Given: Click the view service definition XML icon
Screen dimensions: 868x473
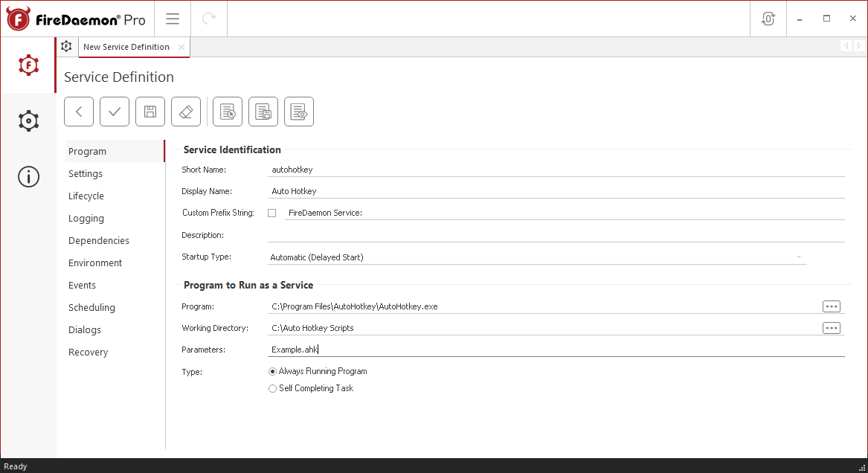Looking at the screenshot, I should pos(299,112).
